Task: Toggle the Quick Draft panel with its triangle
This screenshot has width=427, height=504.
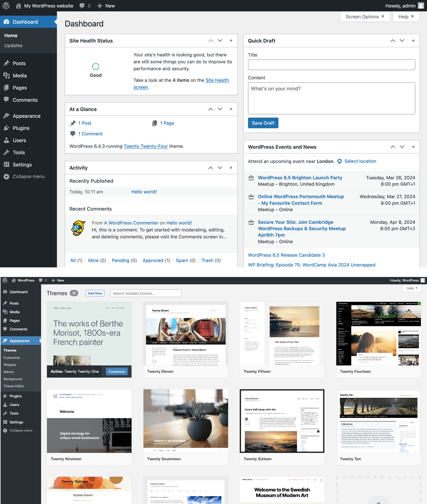Action: 413,41
